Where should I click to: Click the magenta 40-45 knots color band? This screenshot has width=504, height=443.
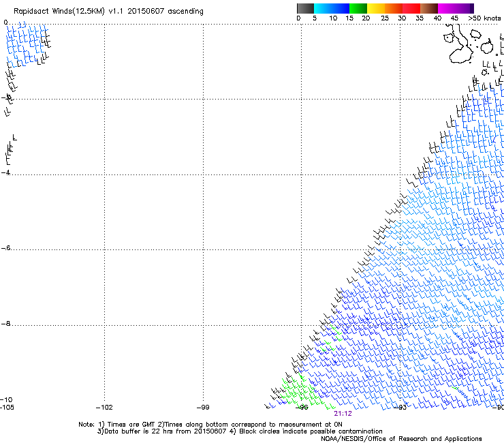[447, 8]
